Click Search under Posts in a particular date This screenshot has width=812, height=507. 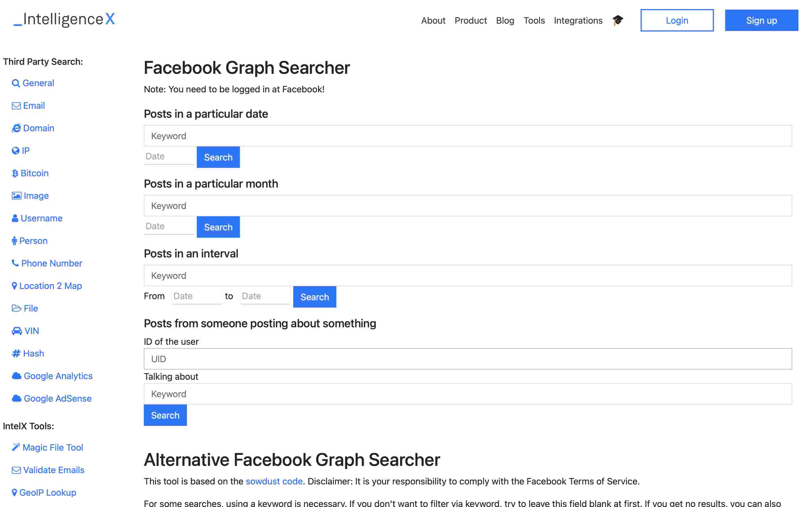point(218,157)
